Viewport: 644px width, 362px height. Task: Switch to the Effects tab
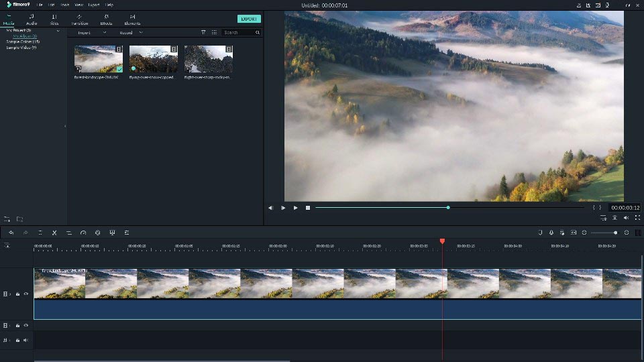(x=107, y=19)
